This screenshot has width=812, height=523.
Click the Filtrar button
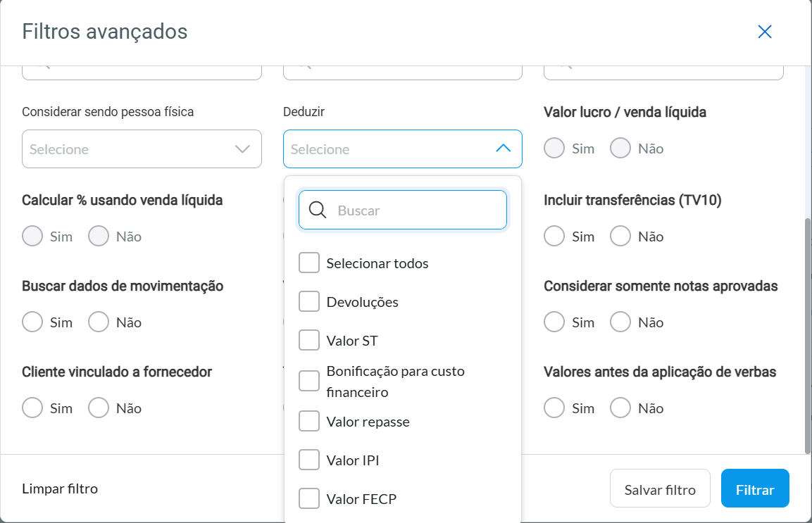755,488
